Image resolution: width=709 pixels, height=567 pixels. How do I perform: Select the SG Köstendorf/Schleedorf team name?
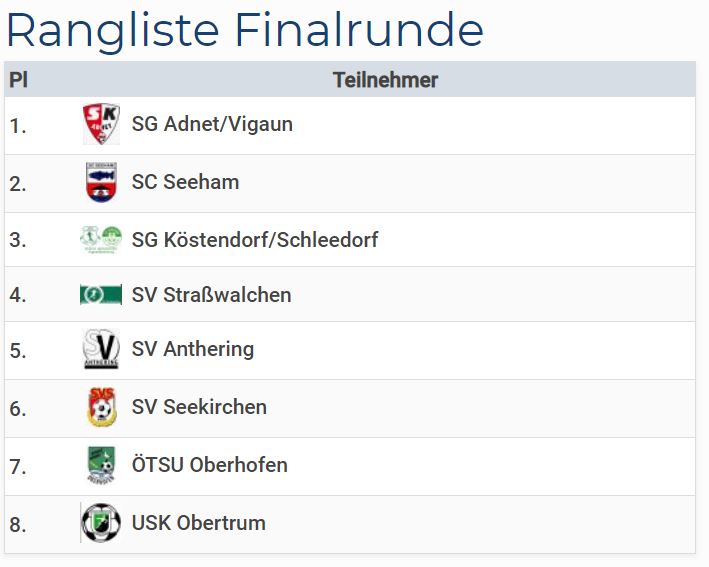255,240
